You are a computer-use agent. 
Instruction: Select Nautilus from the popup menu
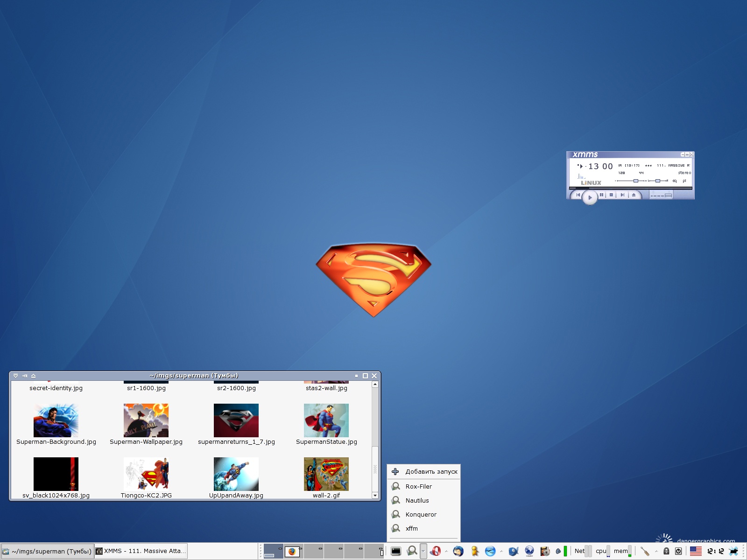417,500
